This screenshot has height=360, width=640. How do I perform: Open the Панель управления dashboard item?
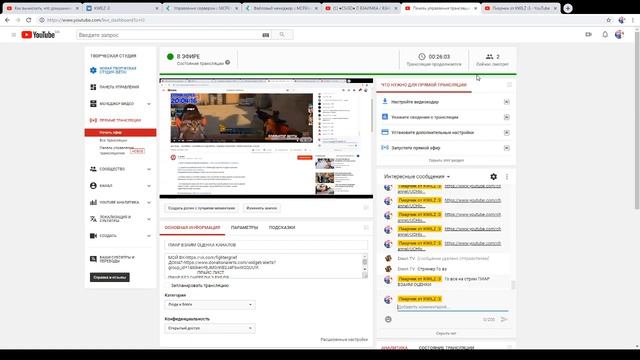115,87
